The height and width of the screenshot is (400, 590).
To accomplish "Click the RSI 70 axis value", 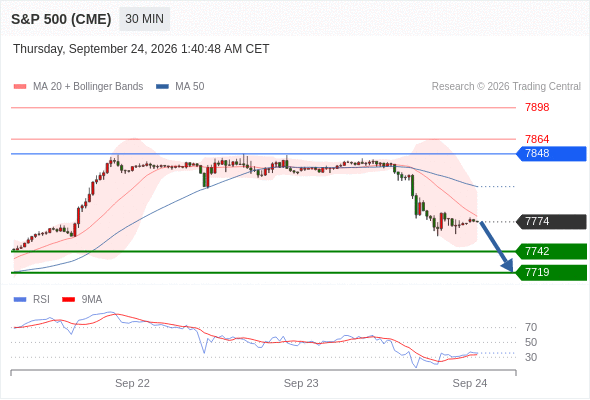I will point(531,327).
